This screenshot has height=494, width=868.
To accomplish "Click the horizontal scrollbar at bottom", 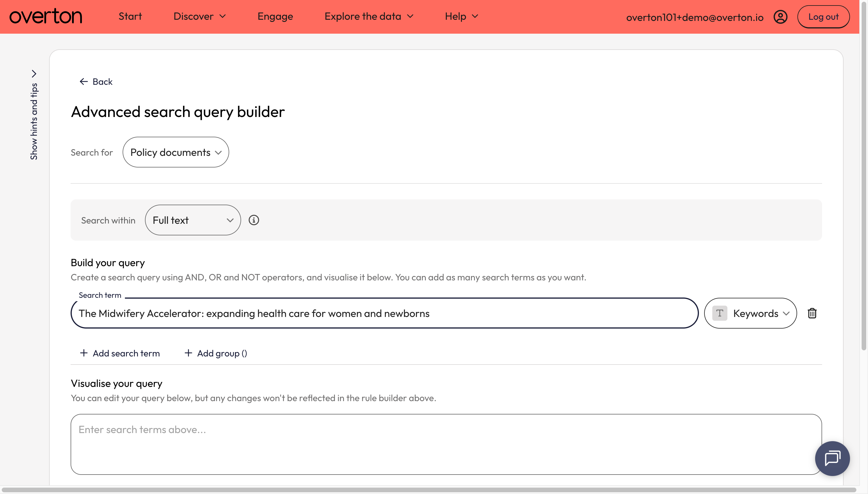I will [429, 490].
